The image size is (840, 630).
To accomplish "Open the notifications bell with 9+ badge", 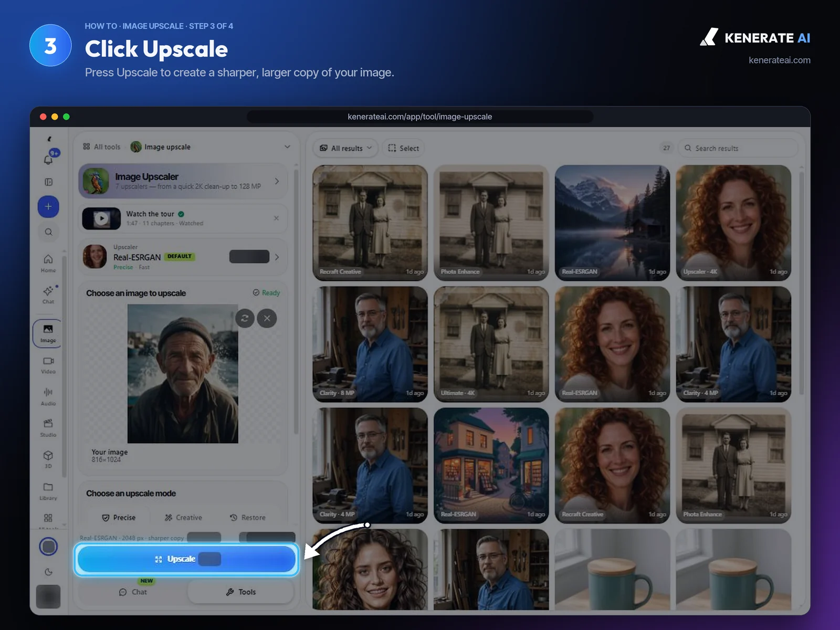I will pyautogui.click(x=49, y=159).
